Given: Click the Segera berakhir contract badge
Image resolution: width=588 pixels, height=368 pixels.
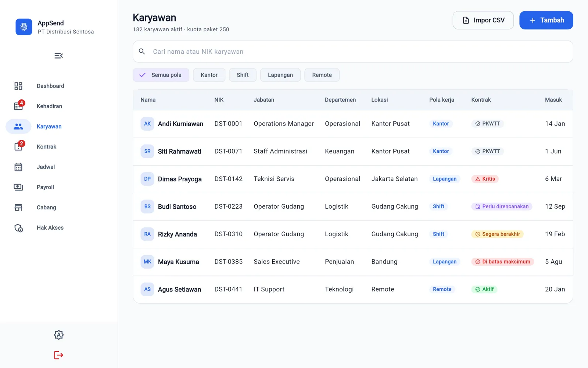Looking at the screenshot, I should click(498, 234).
